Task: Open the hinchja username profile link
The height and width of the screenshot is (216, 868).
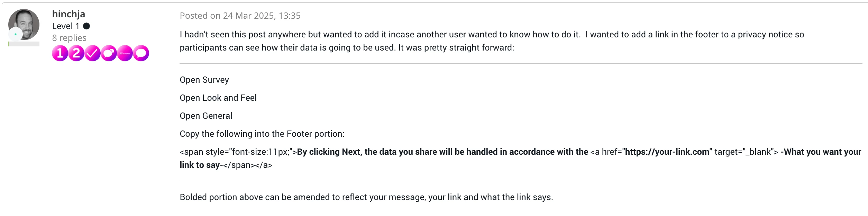Action: click(x=68, y=14)
